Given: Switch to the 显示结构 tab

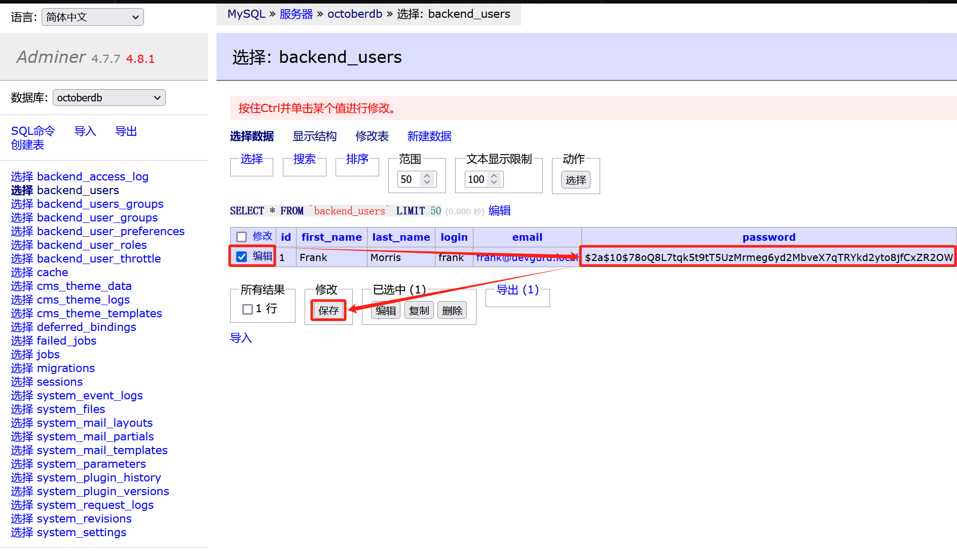Looking at the screenshot, I should [314, 136].
